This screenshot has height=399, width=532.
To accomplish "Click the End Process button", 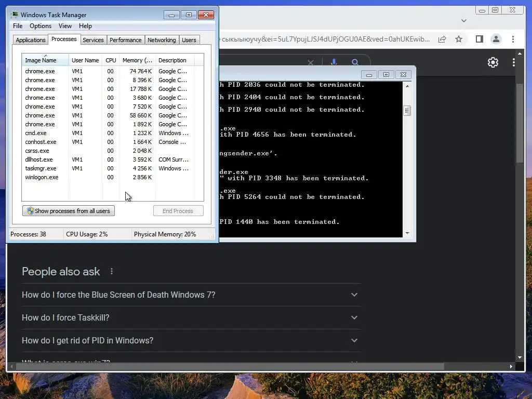I will coord(178,211).
